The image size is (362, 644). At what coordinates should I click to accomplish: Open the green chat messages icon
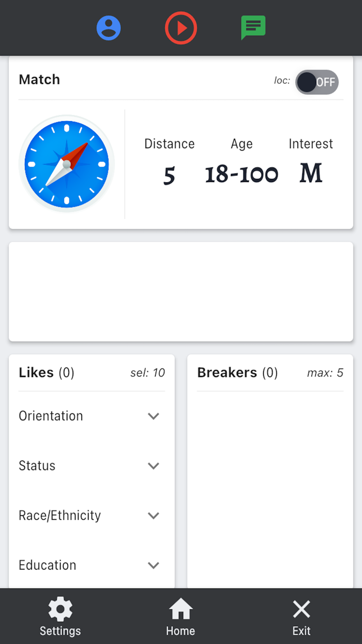tap(253, 28)
